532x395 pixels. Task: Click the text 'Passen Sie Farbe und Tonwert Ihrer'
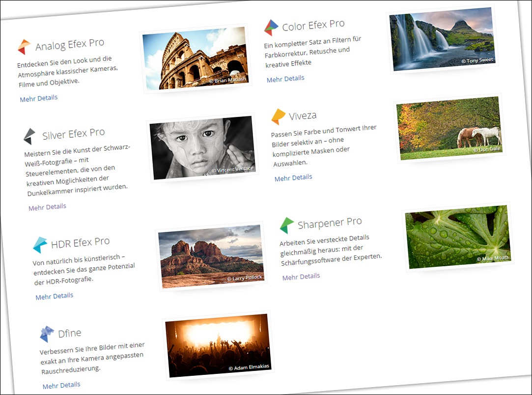[324, 131]
